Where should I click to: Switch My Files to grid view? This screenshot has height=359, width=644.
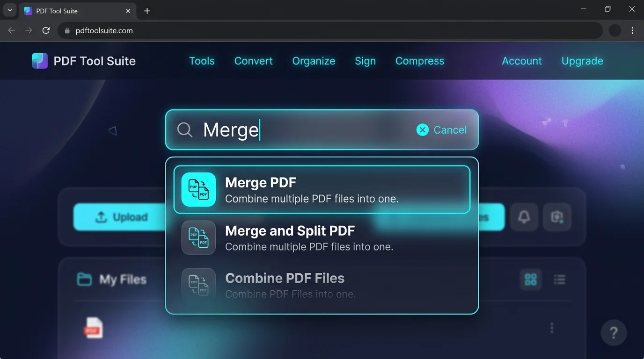point(531,280)
